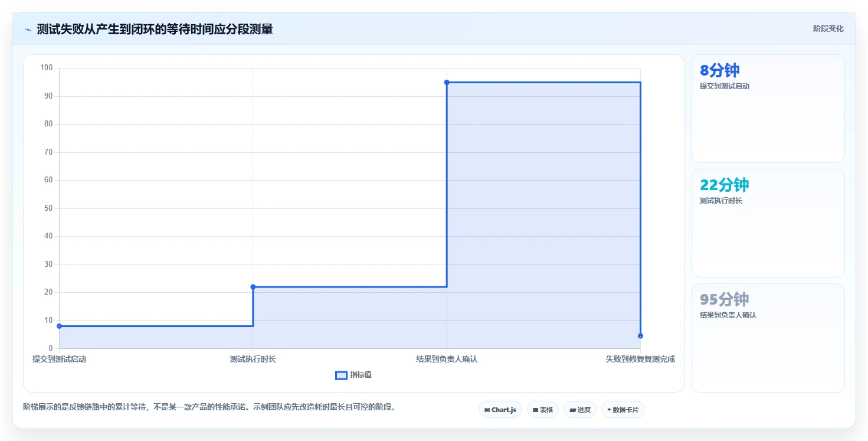
Task: Click the data point at value 95
Action: point(447,82)
